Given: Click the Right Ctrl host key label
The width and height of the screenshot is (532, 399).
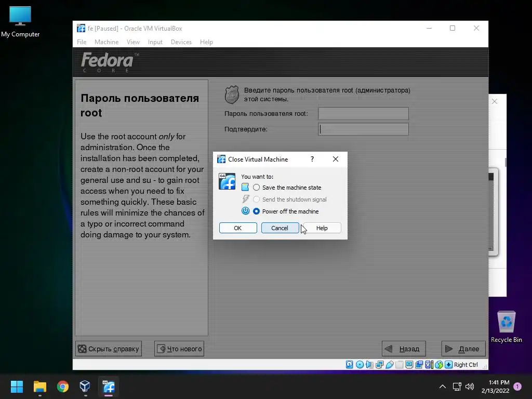Looking at the screenshot, I should [466, 365].
